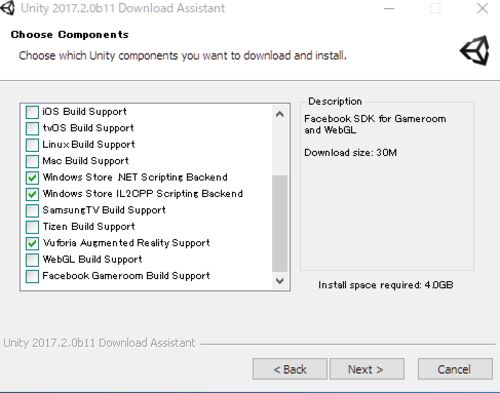Go to the previous step with Back

[290, 369]
